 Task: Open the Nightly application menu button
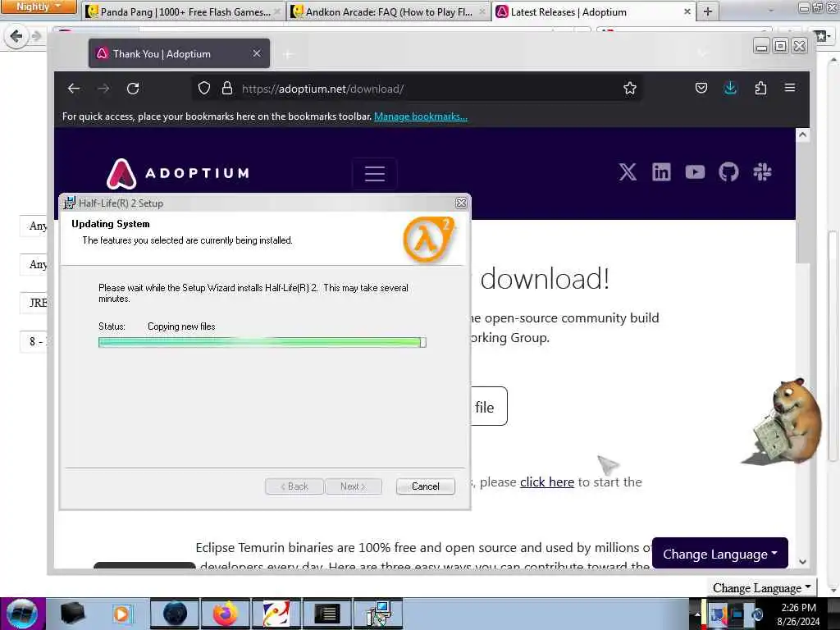(x=38, y=7)
